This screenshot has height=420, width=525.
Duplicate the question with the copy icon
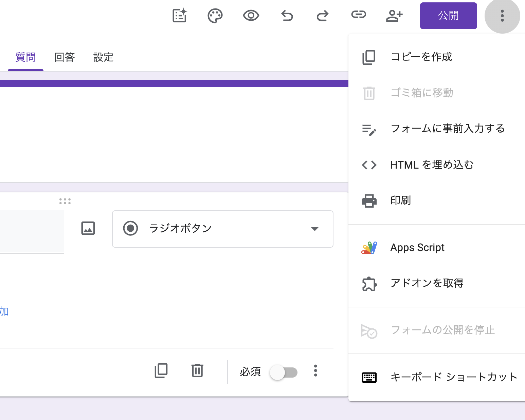point(161,371)
